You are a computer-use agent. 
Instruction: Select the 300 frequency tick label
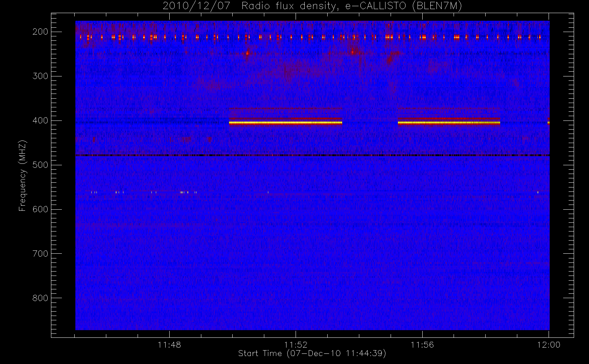[x=40, y=76]
